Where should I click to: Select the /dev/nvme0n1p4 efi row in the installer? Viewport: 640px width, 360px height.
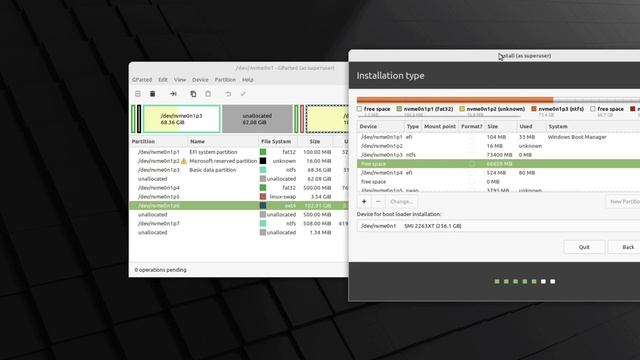click(498, 173)
